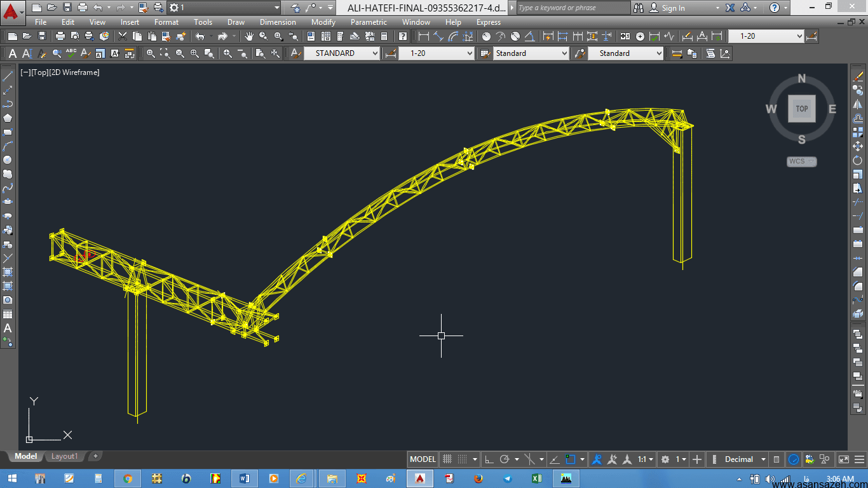Toggle object snap in status bar
This screenshot has height=488, width=868.
pyautogui.click(x=571, y=459)
